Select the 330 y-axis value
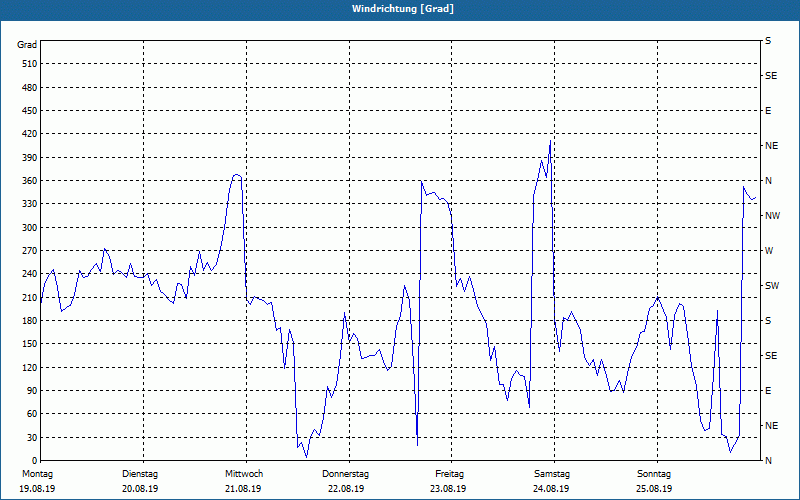This screenshot has height=500, width=800. pyautogui.click(x=30, y=204)
